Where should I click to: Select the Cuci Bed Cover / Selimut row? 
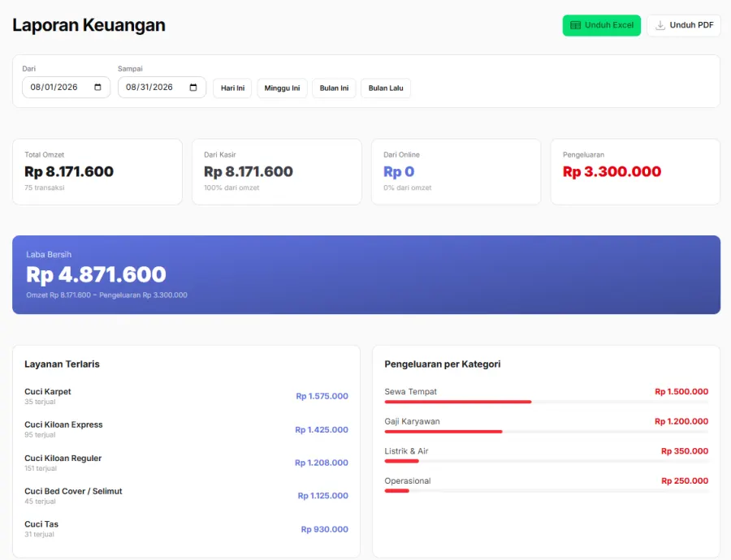186,496
